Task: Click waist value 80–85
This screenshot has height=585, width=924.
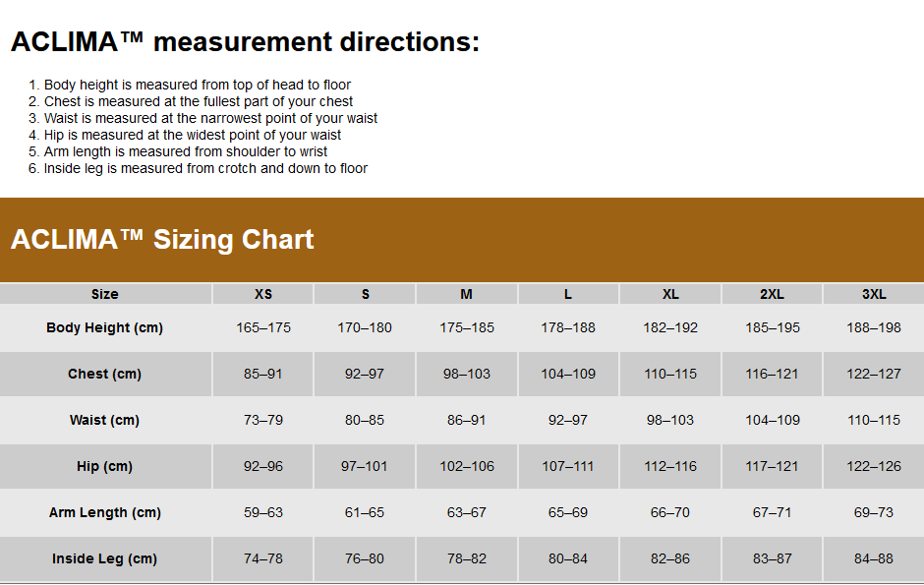Action: [x=365, y=420]
